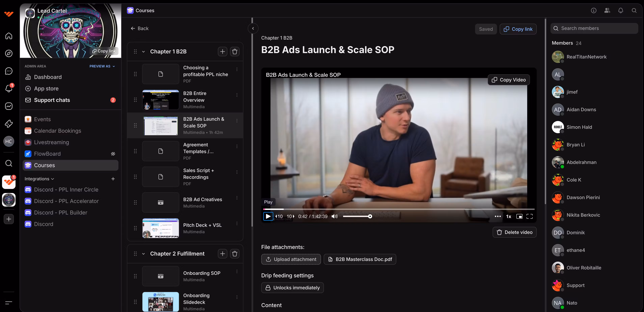Open the Preview As dropdown
The image size is (644, 312).
[x=102, y=66]
